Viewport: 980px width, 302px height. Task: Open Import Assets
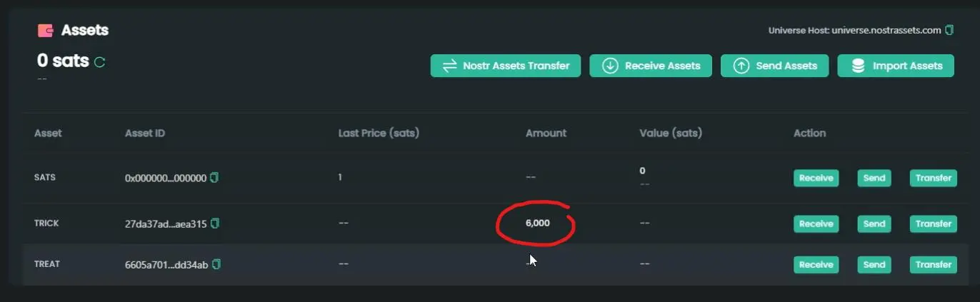tap(896, 66)
